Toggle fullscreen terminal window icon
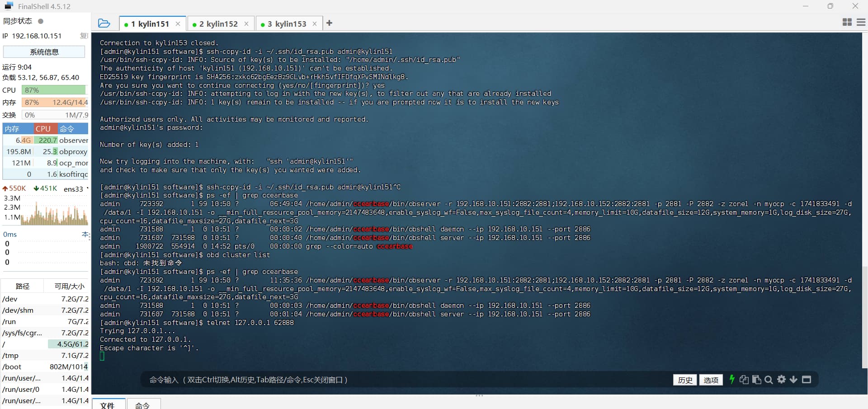Image resolution: width=868 pixels, height=409 pixels. [807, 380]
